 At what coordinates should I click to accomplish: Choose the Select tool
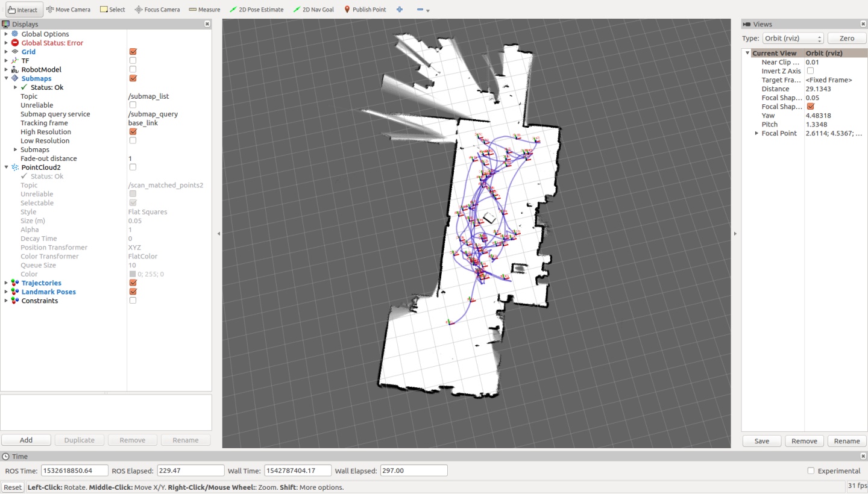click(x=113, y=10)
